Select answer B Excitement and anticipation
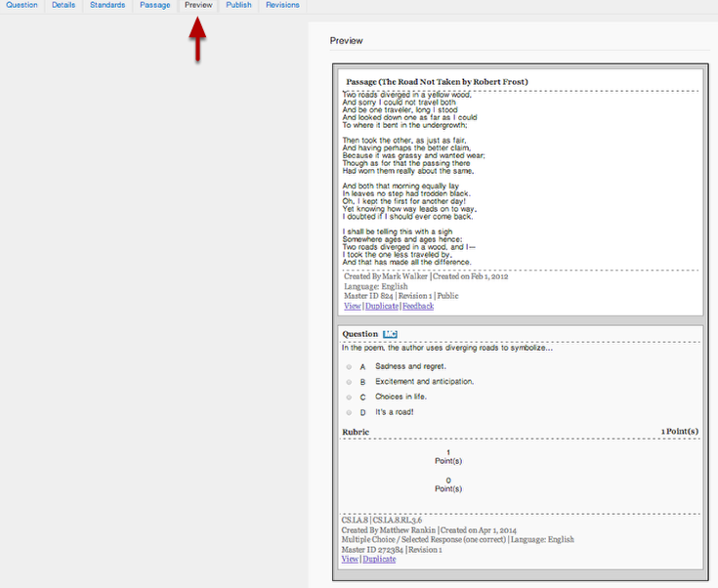Image resolution: width=718 pixels, height=588 pixels. 349,382
